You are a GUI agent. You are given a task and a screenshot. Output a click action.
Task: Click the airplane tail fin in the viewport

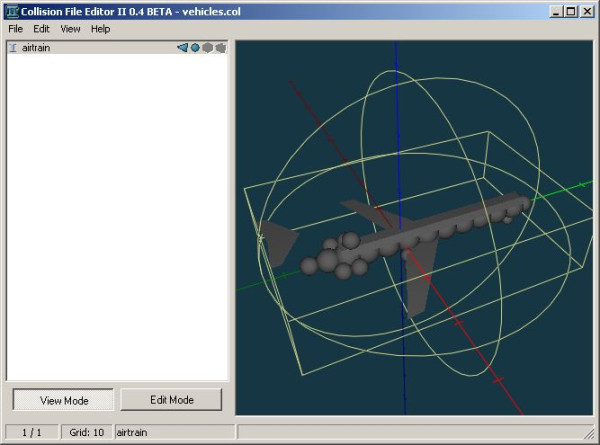click(x=278, y=243)
